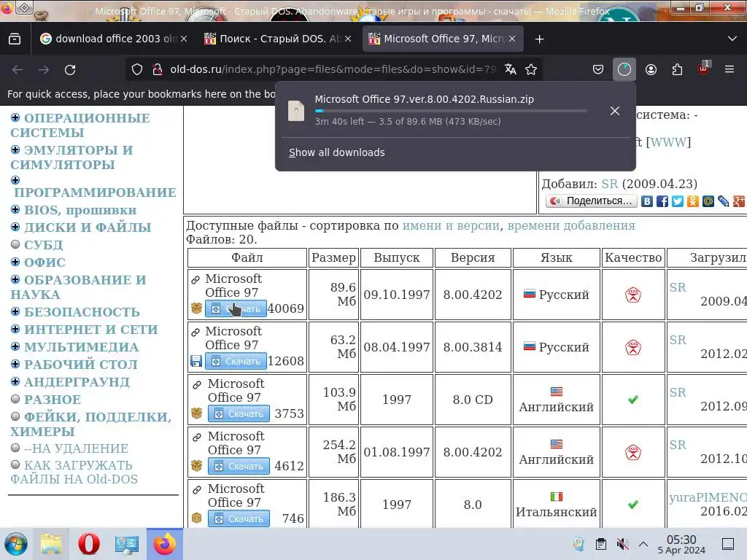Focus the old-dos.ru address bar
The image size is (747, 560).
coord(333,69)
